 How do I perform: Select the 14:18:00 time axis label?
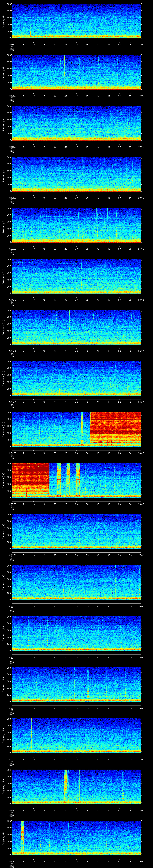(x=12, y=147)
